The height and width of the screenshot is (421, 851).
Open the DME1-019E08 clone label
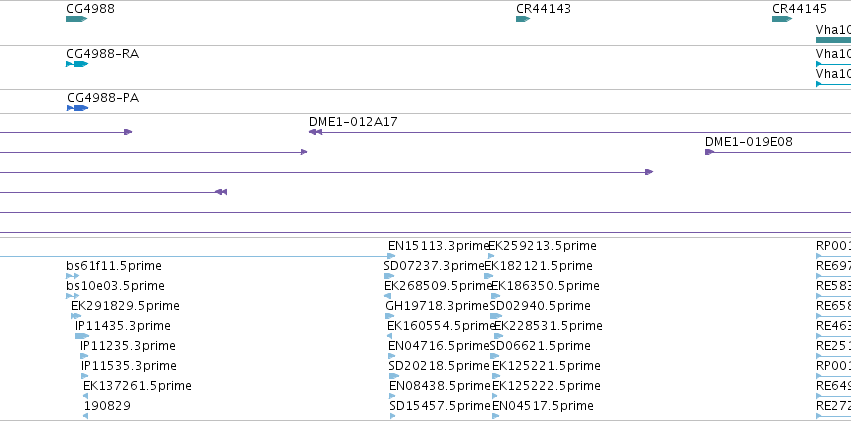coord(748,142)
